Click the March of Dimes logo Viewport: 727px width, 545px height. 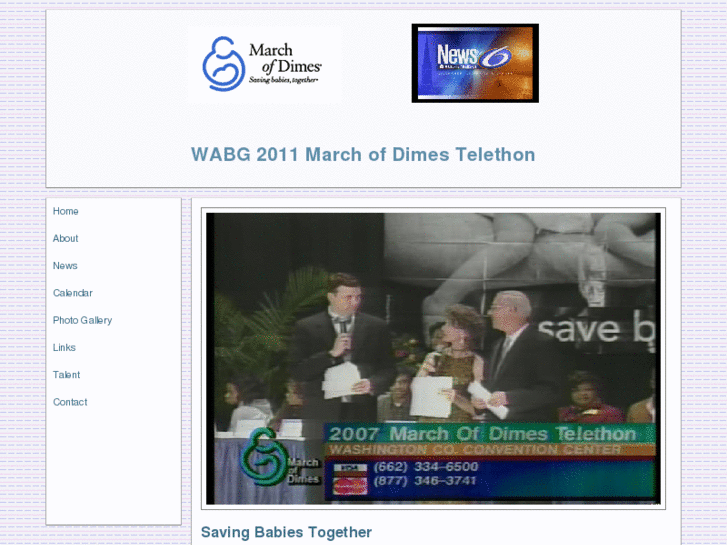(x=264, y=64)
